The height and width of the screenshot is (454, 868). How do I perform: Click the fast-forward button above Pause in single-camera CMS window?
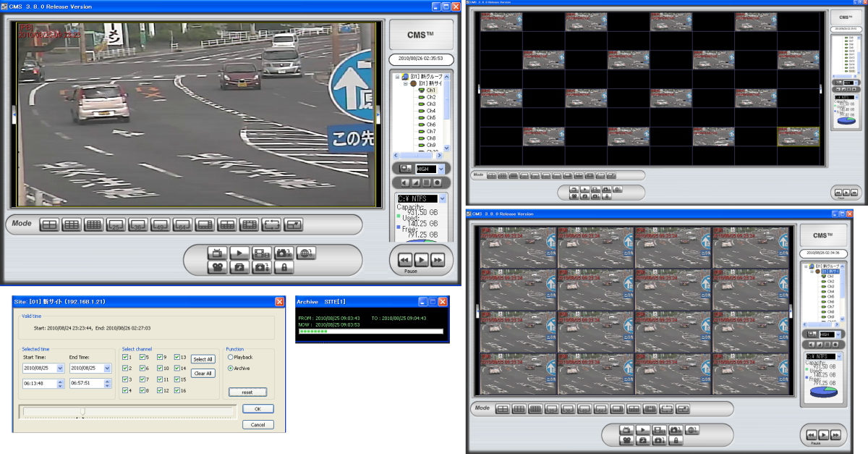click(437, 260)
